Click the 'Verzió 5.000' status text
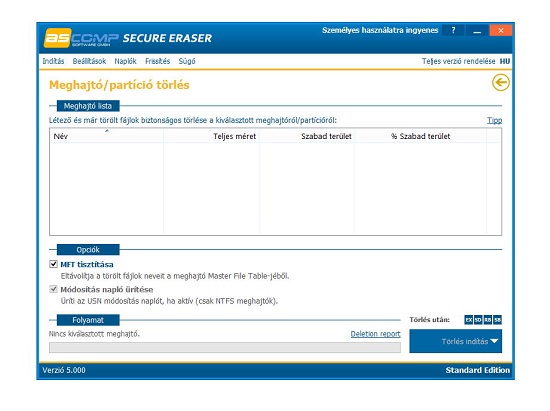Image resolution: width=550 pixels, height=411 pixels. point(64,370)
